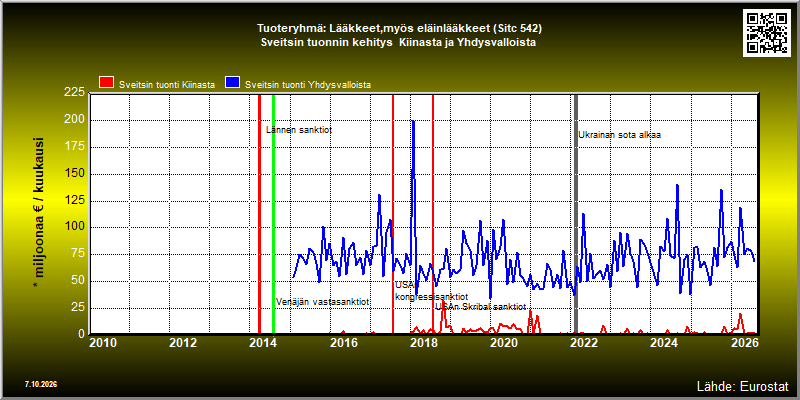Click the QR code in the corner
This screenshot has width=800, height=400.
point(768,32)
